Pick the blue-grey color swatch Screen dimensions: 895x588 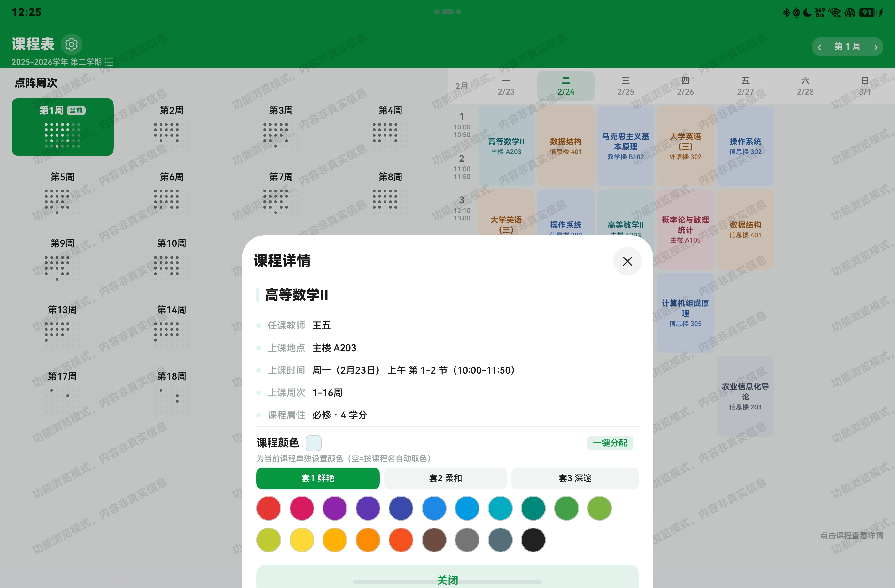(500, 540)
